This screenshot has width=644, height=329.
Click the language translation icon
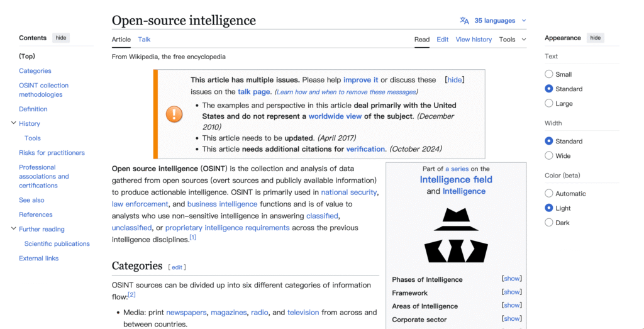(x=464, y=21)
